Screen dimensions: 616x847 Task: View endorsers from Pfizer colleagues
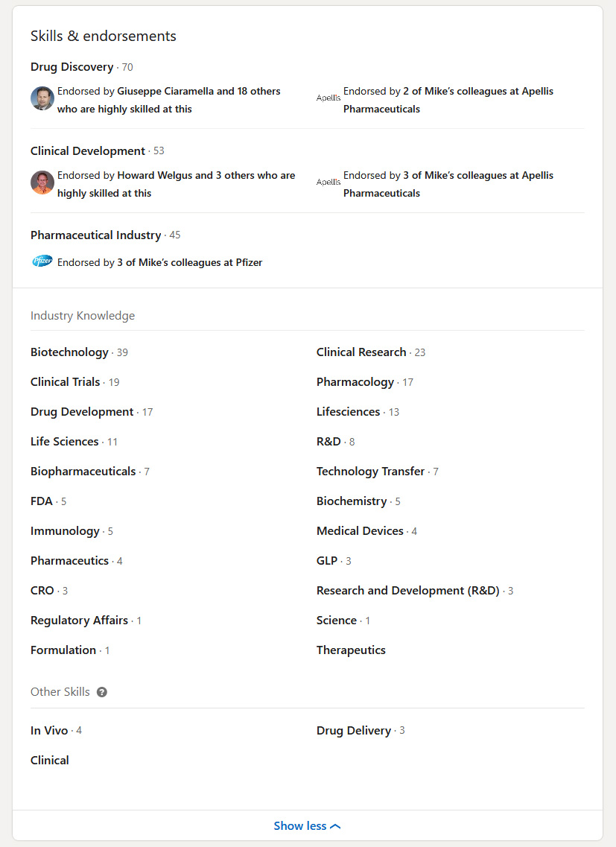[x=189, y=262]
